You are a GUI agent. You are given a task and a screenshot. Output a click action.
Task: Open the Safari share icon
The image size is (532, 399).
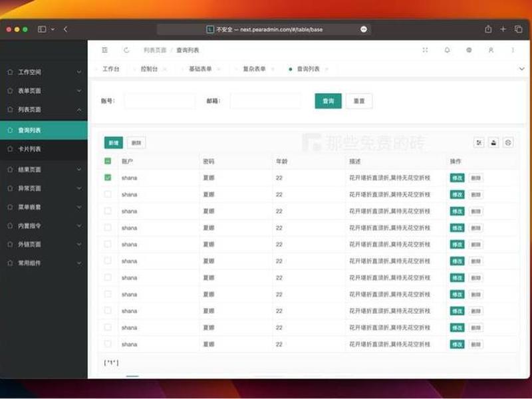(488, 29)
